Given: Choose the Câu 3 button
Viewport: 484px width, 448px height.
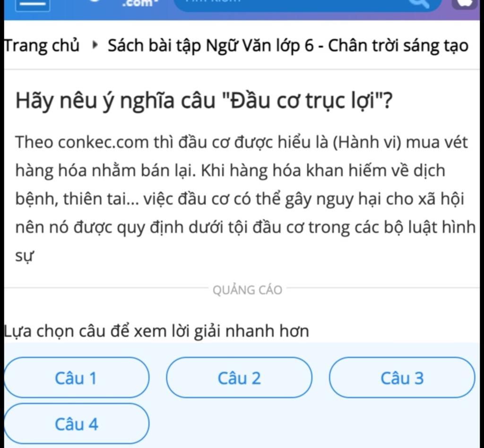Looking at the screenshot, I should pos(402,377).
